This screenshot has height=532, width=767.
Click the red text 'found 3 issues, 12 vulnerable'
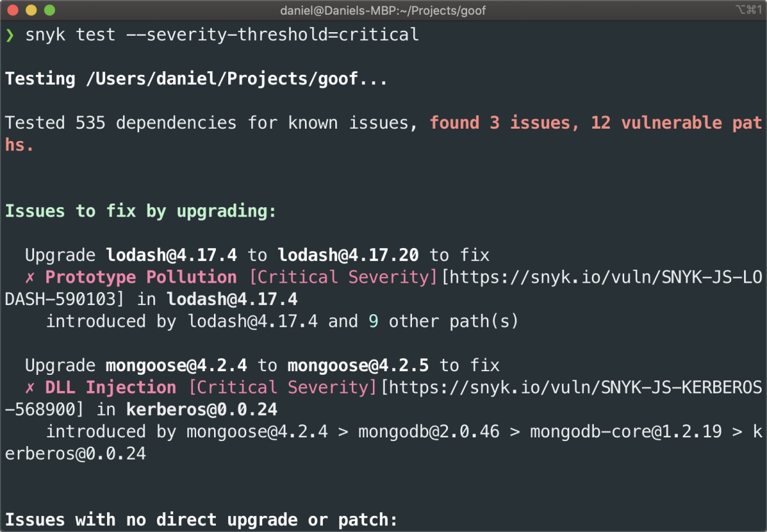576,123
